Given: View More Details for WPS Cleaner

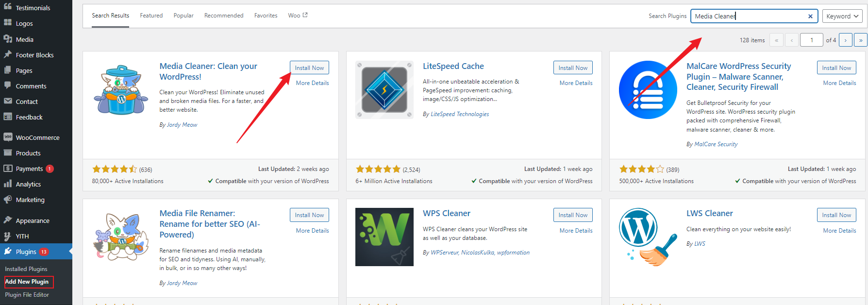Looking at the screenshot, I should (576, 231).
